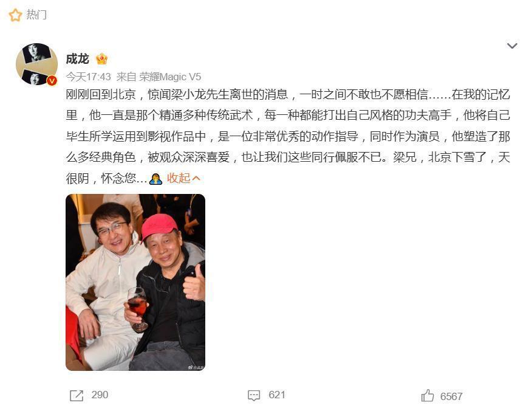Click the 荣耀Magic V5 source link
The width and height of the screenshot is (532, 411).
coord(170,77)
